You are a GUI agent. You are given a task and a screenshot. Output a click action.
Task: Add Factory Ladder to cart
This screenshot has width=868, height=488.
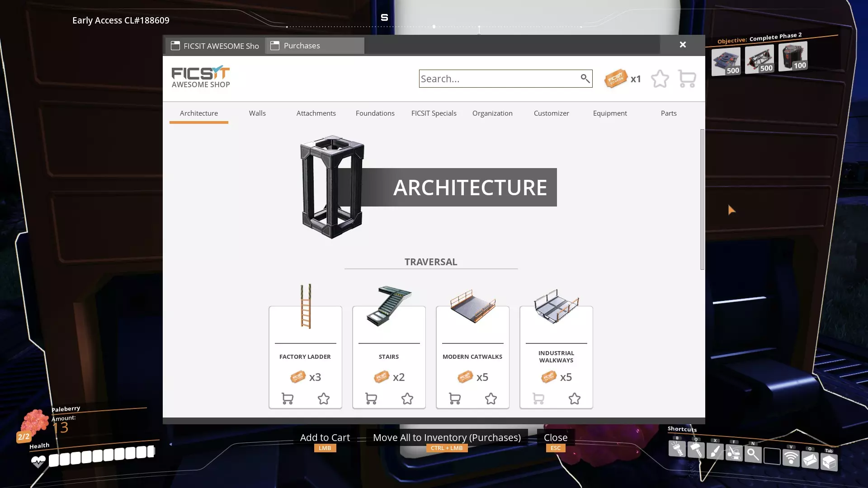[288, 399]
